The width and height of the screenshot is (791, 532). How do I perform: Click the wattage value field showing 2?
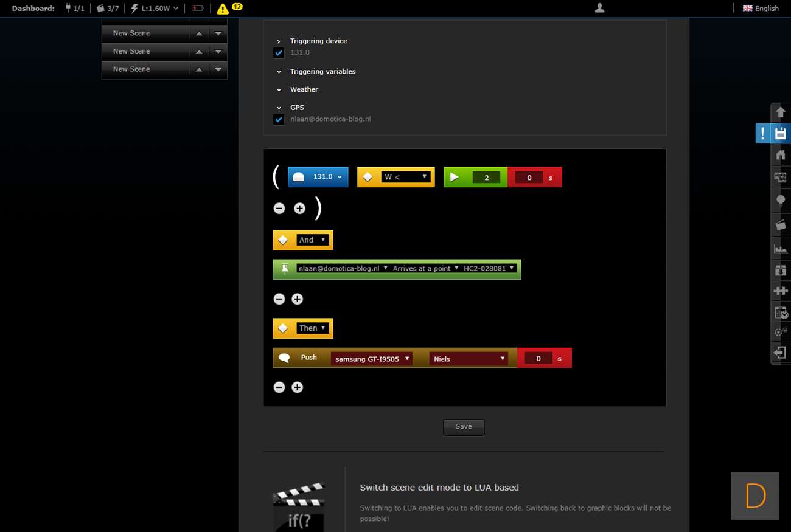[x=486, y=178]
